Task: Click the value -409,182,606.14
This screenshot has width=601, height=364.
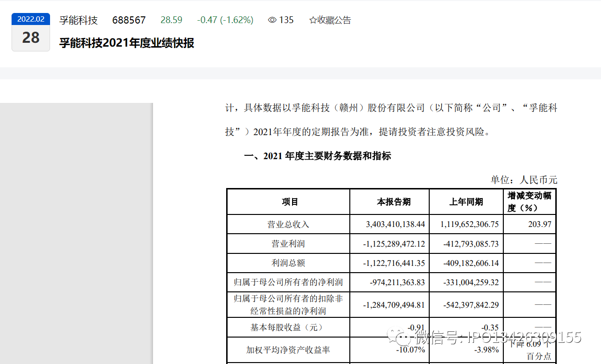Action: click(x=471, y=263)
